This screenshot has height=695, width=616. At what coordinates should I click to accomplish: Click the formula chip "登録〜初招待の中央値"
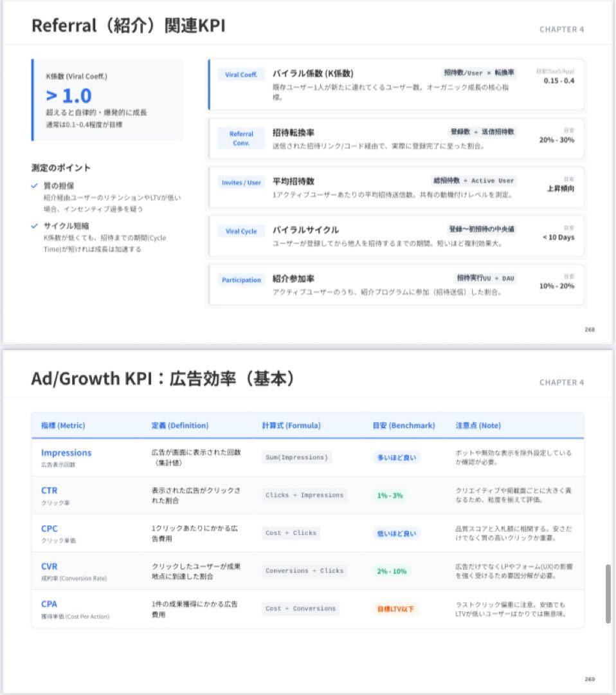click(x=482, y=229)
